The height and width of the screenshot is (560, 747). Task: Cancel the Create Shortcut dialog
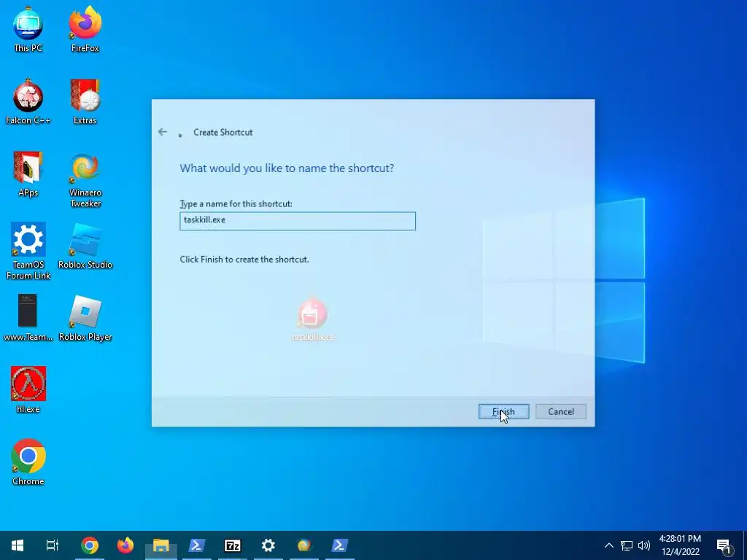(561, 412)
